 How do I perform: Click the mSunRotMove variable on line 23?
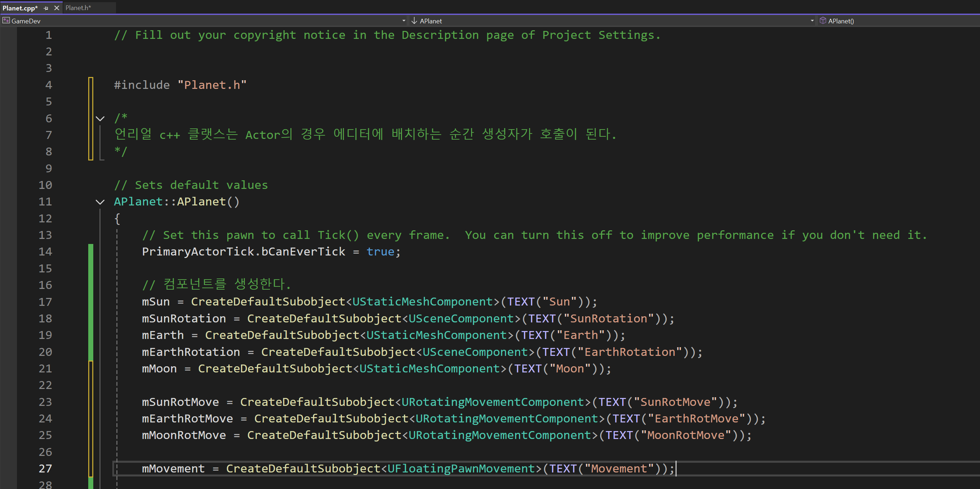[180, 402]
